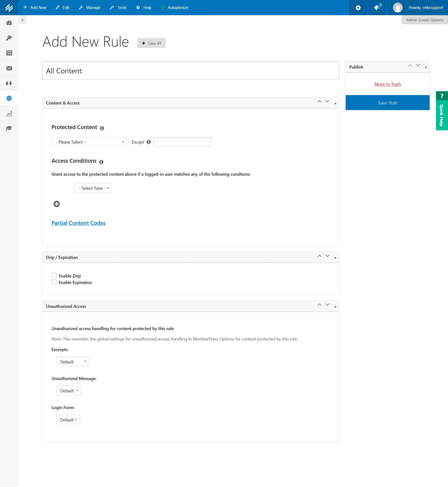448x487 pixels.
Task: Open the Partial Content Codes link
Action: (x=78, y=223)
